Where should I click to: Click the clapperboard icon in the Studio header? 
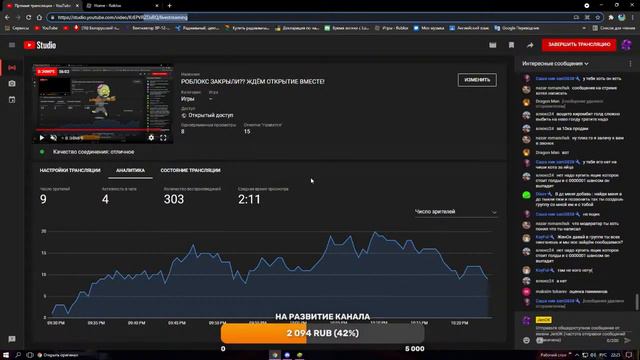pos(493,45)
